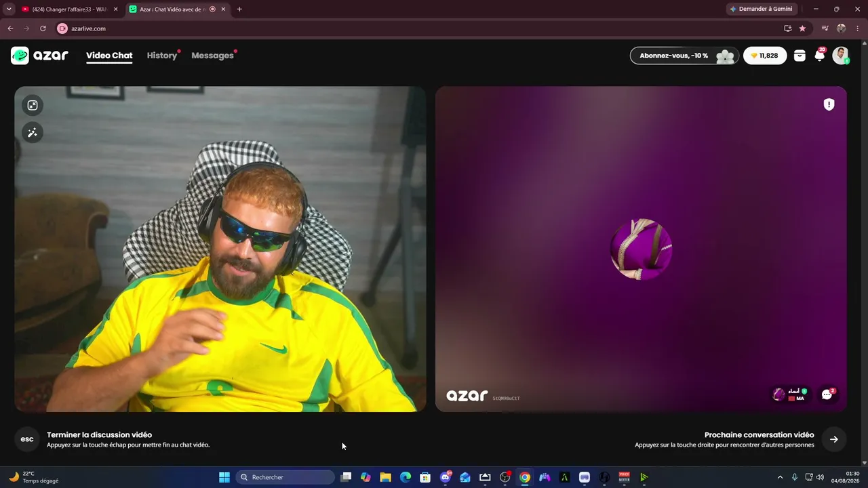The image size is (868, 488).
Task: Click the Demander à Gemini button
Action: click(x=761, y=9)
